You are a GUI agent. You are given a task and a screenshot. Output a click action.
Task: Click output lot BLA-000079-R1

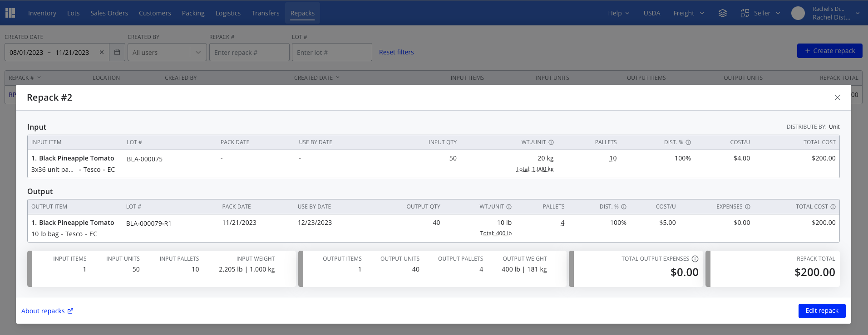tap(148, 223)
